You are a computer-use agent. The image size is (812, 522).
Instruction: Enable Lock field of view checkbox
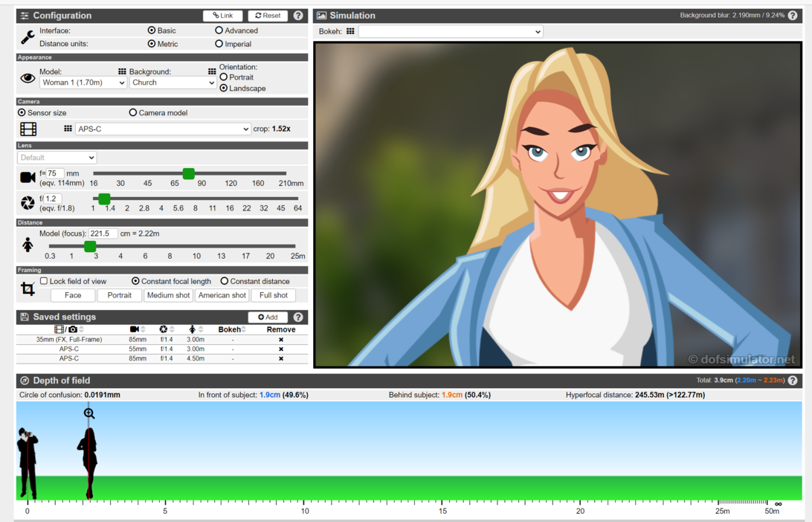point(44,281)
